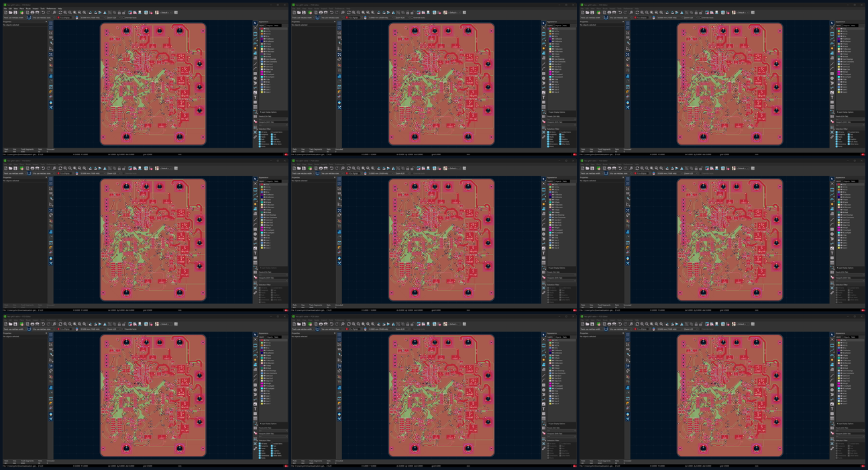
Task: Switch to Objects tab in top-left Appearance panel
Action: [270, 26]
